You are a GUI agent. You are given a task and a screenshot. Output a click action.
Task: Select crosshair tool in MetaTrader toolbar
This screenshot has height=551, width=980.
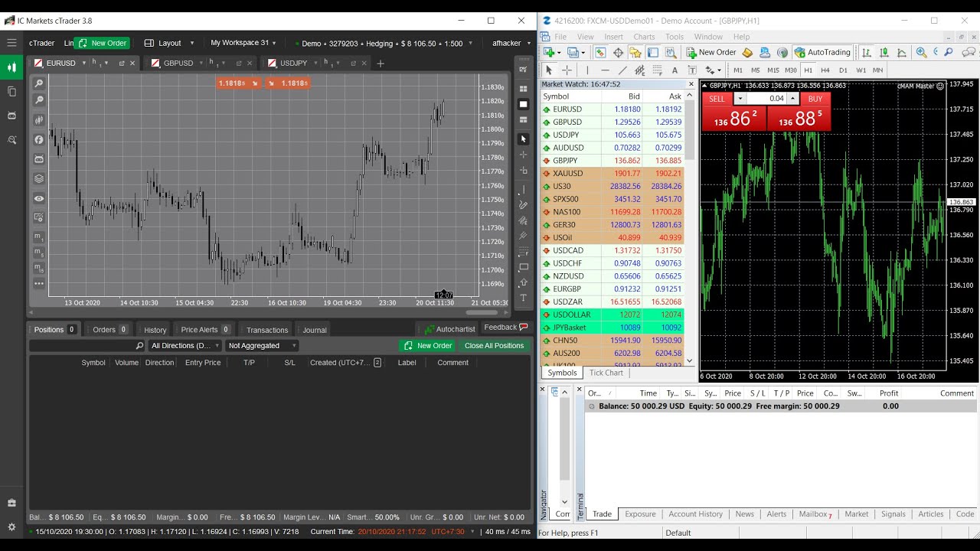tap(567, 70)
